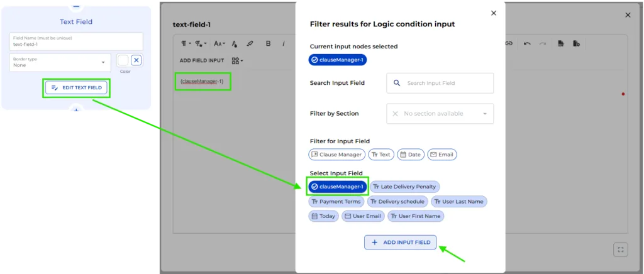Select the Late Delivery Penalty field
This screenshot has width=644, height=274.
coord(404,187)
